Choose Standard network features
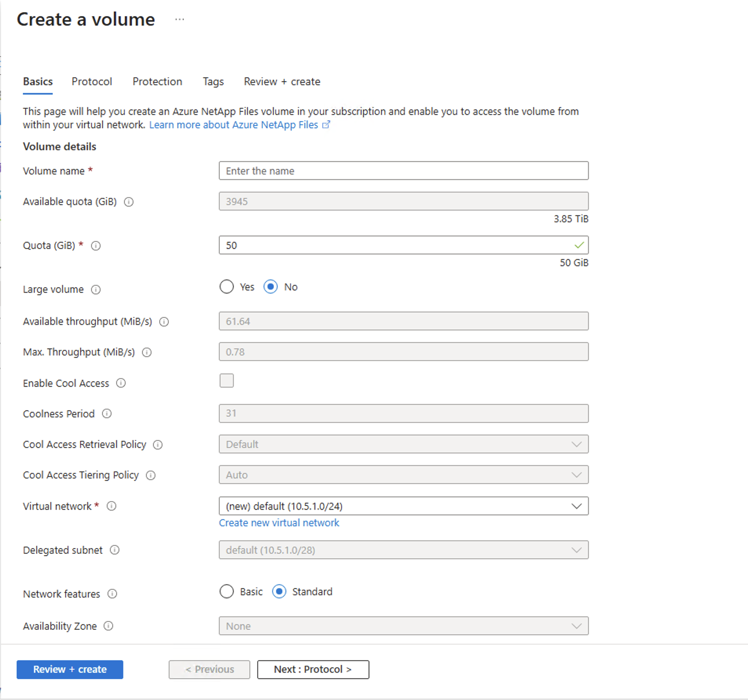Image resolution: width=748 pixels, height=700 pixels. point(279,591)
